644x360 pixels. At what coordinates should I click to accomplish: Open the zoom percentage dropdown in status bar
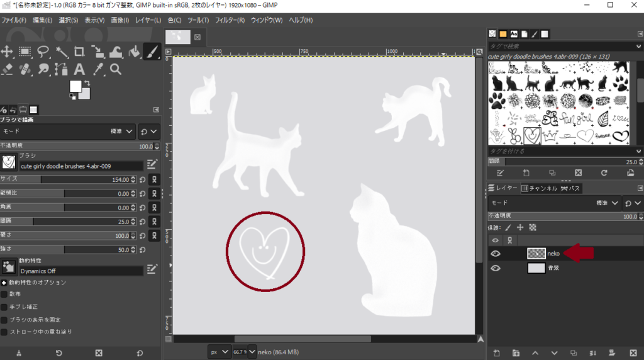252,351
